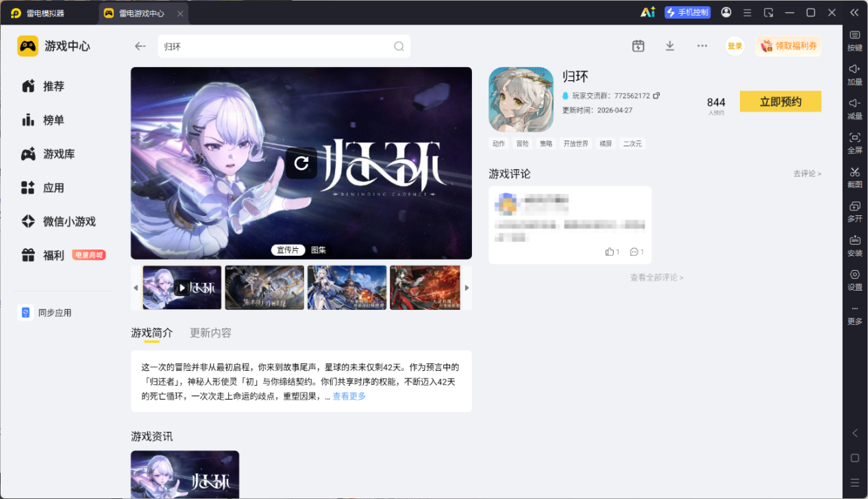Open the calendar reservation icon
Viewport: 868px width, 499px height.
pos(638,46)
